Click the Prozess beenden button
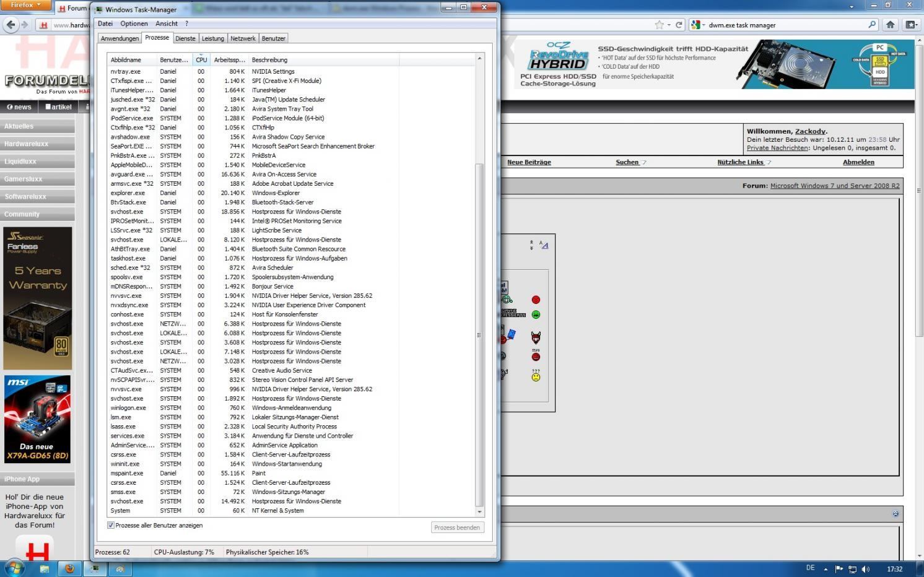Viewport: 924px width, 577px height. (457, 527)
